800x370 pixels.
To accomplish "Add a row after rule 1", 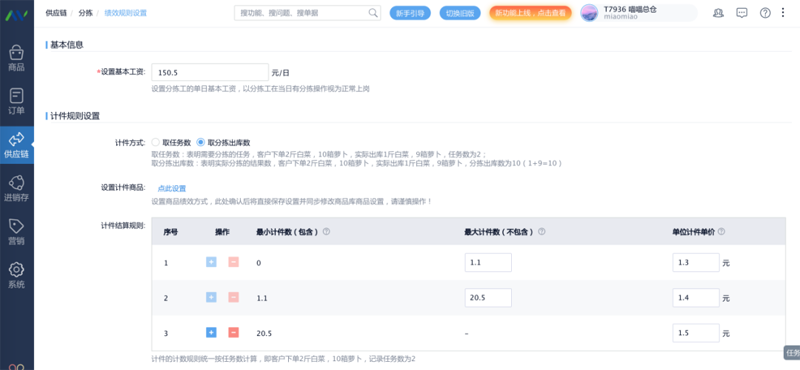I will click(211, 262).
